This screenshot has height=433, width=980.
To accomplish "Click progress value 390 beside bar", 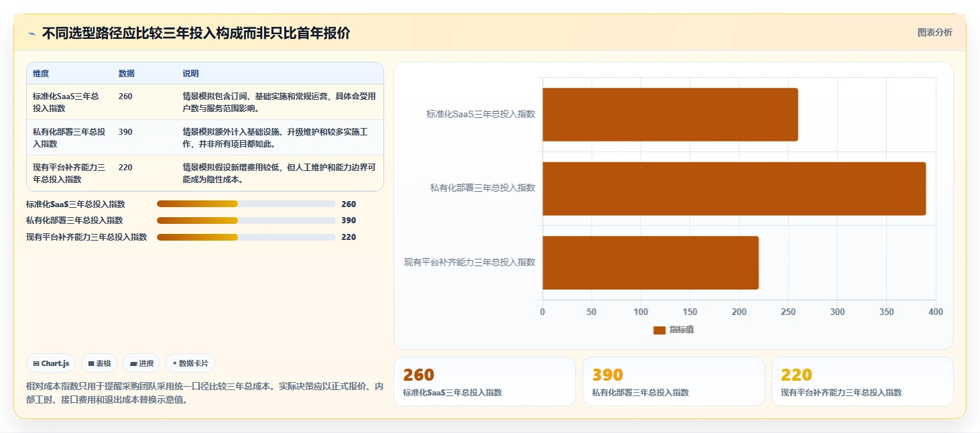I will click(x=349, y=221).
